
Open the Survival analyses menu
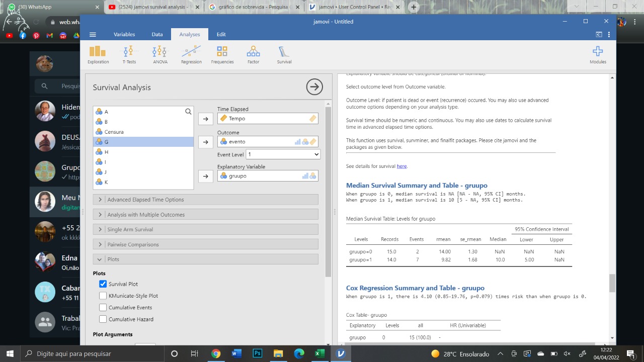tap(284, 55)
